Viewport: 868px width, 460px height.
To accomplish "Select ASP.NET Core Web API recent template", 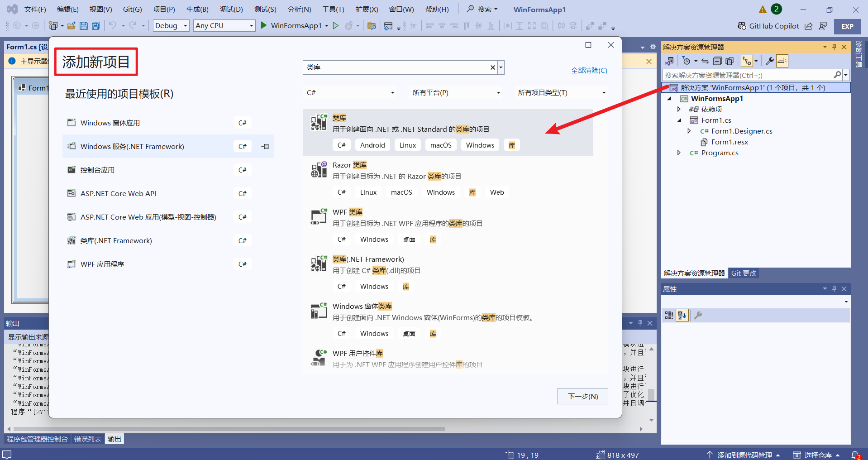I will pos(168,193).
